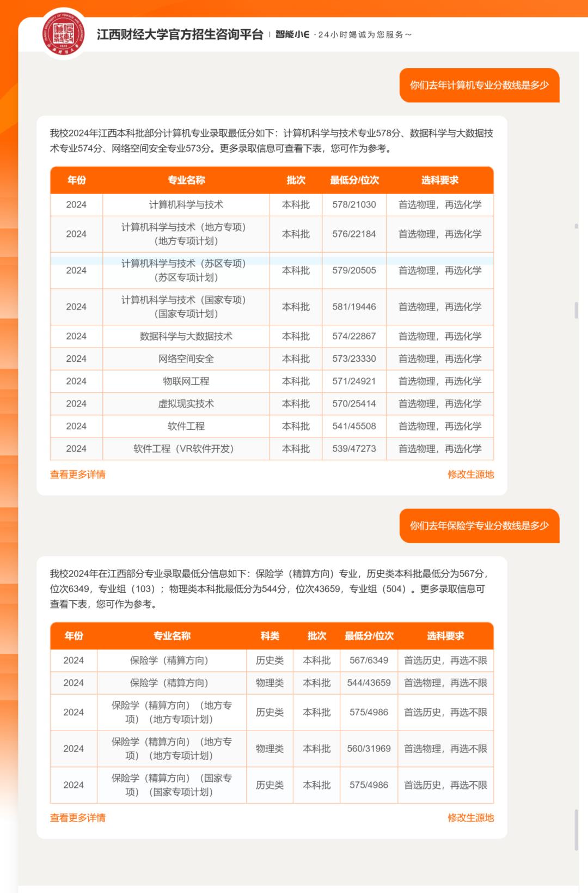
Task: Click 修改生源地 under the computer majors table
Action: coord(470,475)
